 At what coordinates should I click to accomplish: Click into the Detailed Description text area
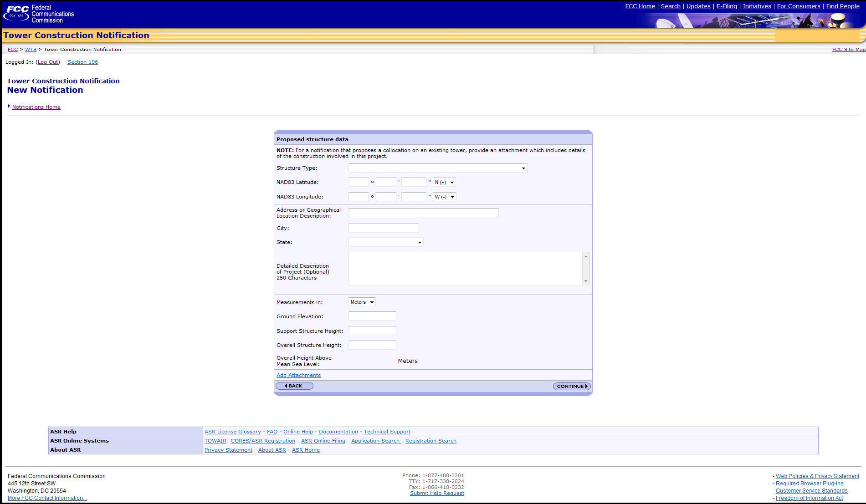point(466,269)
